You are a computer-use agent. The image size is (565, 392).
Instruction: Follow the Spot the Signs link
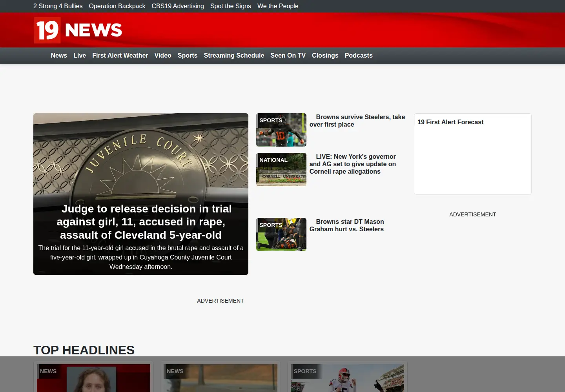click(231, 6)
